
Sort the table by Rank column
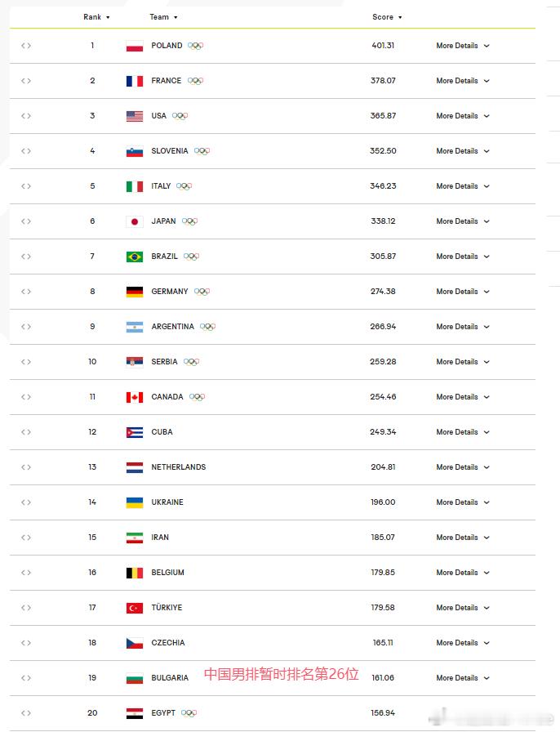tap(96, 17)
